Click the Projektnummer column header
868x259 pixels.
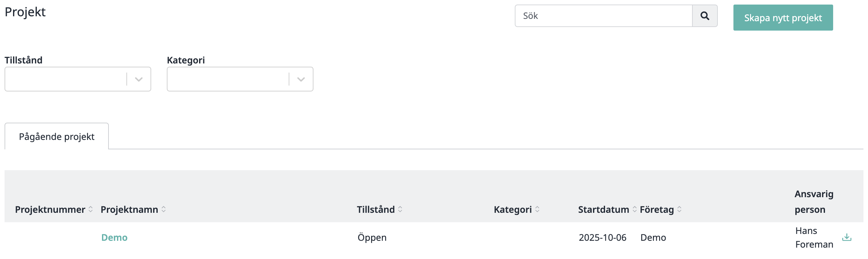[50, 210]
